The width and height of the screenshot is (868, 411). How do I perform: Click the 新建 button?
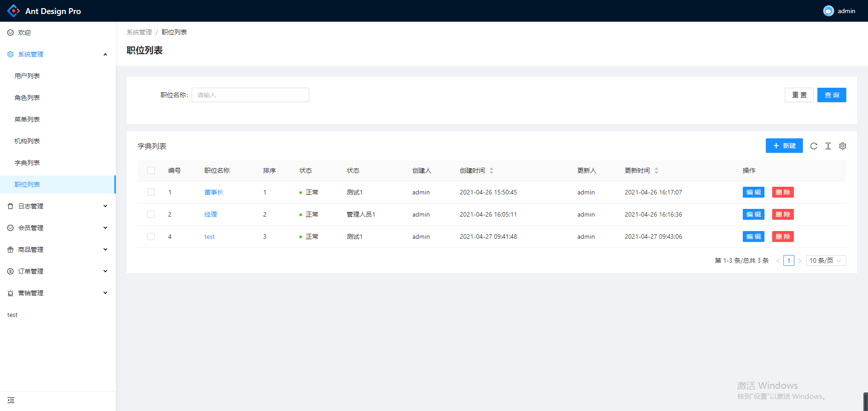784,146
